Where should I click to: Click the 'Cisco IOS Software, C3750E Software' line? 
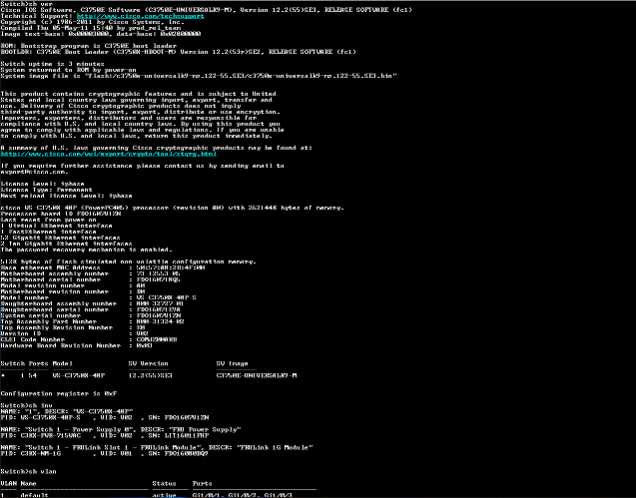coord(206,10)
